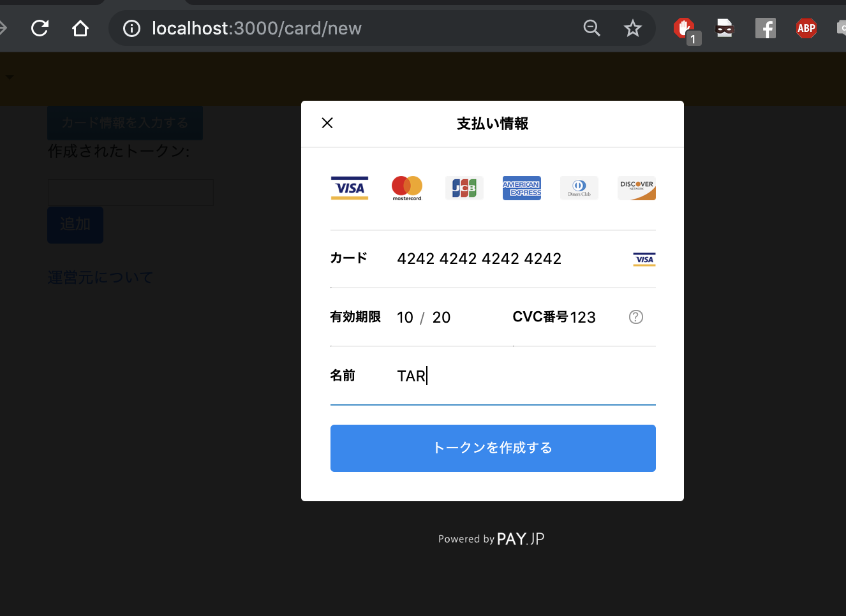
Task: Bookmark the page using the star icon
Action: pos(632,28)
